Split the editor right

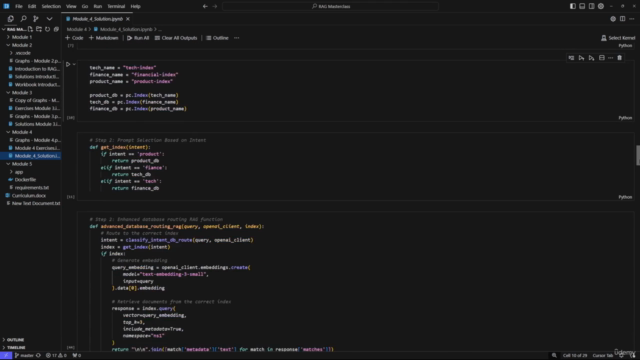tap(622, 19)
